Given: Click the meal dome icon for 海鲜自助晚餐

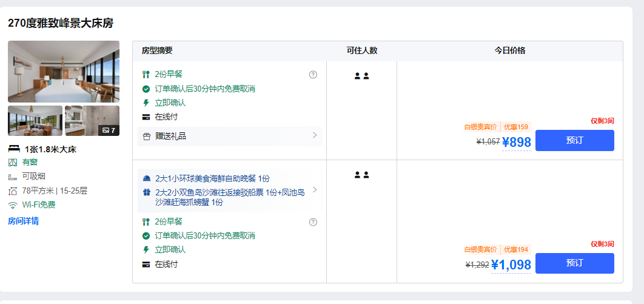Looking at the screenshot, I should 146,178.
